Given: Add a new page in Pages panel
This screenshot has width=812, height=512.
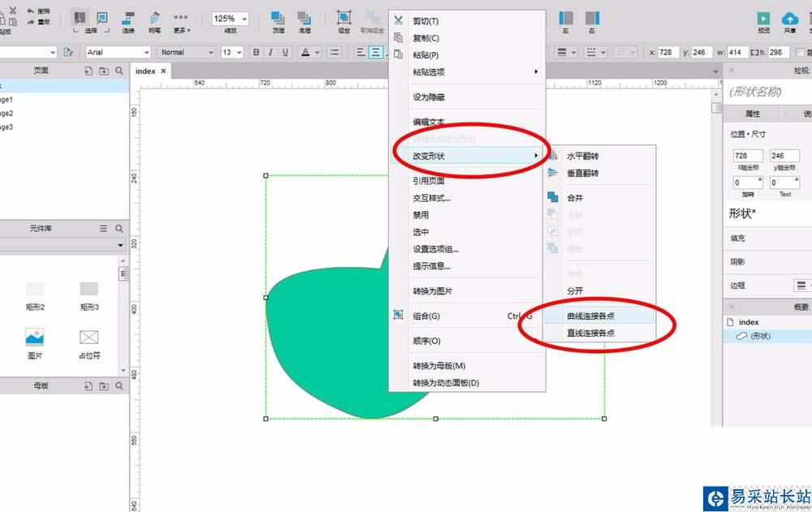Looking at the screenshot, I should [89, 71].
